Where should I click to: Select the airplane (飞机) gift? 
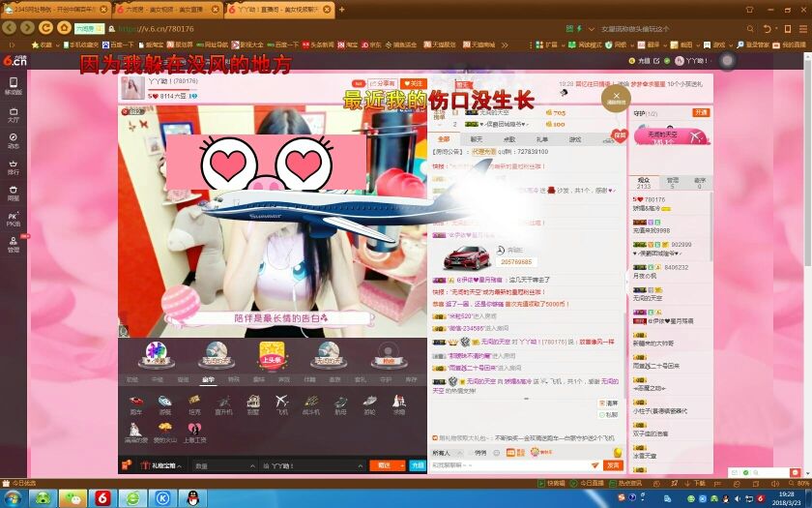281,403
